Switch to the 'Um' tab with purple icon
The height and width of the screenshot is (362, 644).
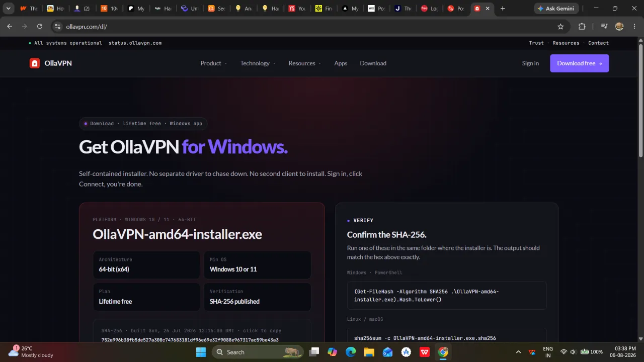[190, 9]
